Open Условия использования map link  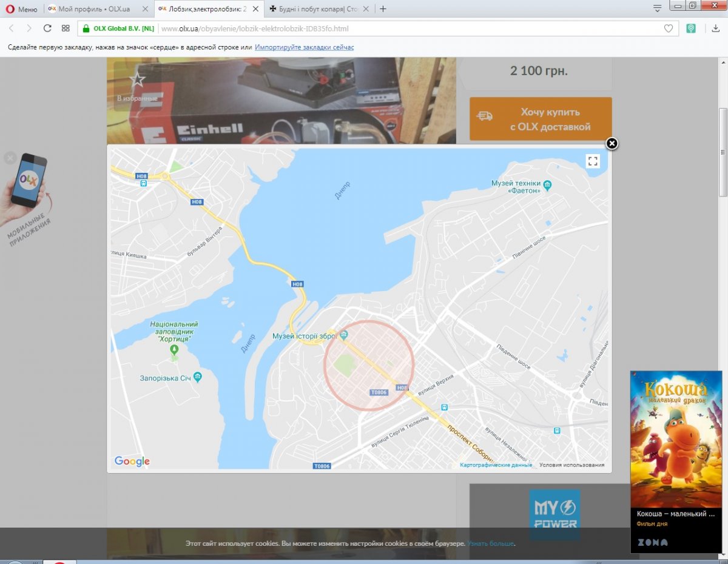click(x=571, y=465)
